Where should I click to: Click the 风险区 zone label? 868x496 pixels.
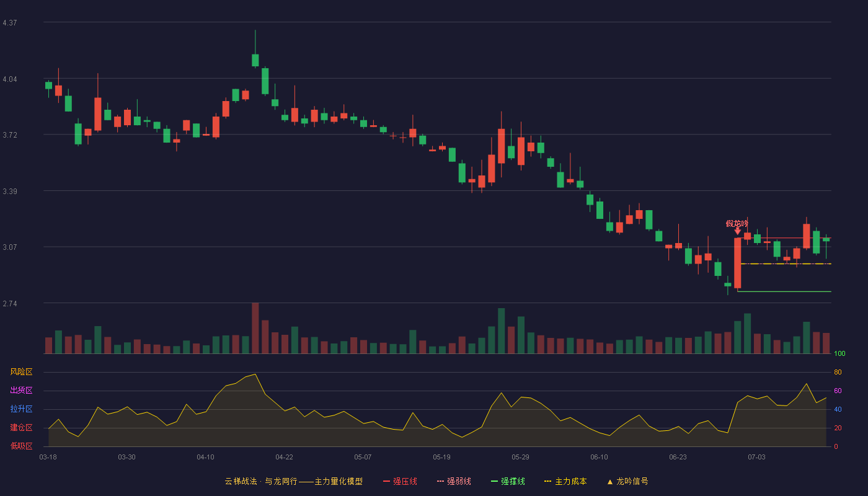point(21,372)
